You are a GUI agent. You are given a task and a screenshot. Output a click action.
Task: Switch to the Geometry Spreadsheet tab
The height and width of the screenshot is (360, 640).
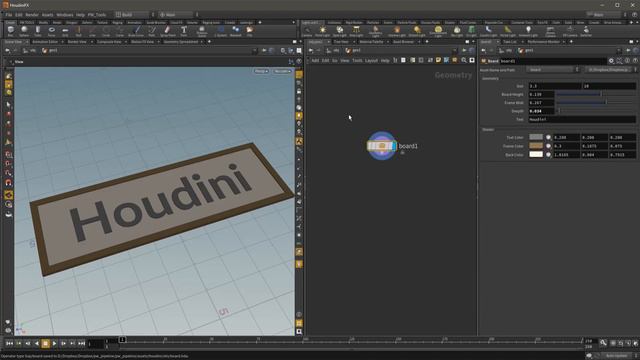point(181,42)
